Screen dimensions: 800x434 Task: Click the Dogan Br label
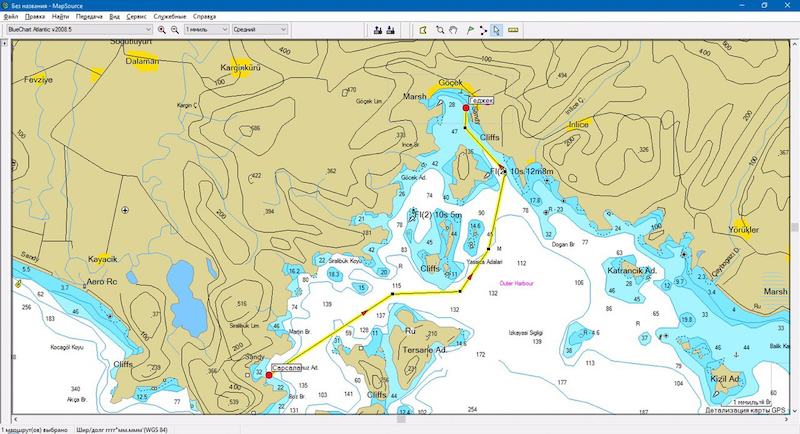[x=563, y=244]
